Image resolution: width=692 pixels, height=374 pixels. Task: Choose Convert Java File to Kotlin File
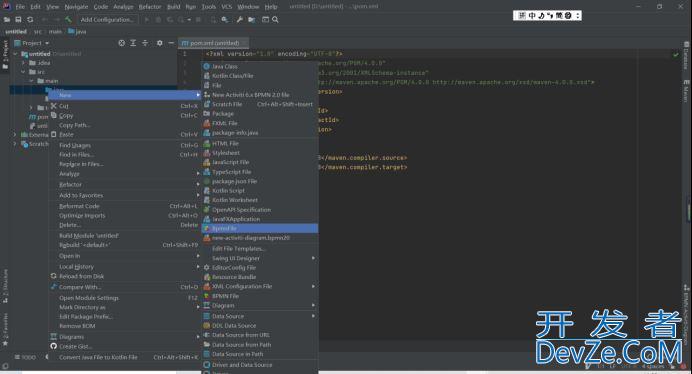(125, 357)
